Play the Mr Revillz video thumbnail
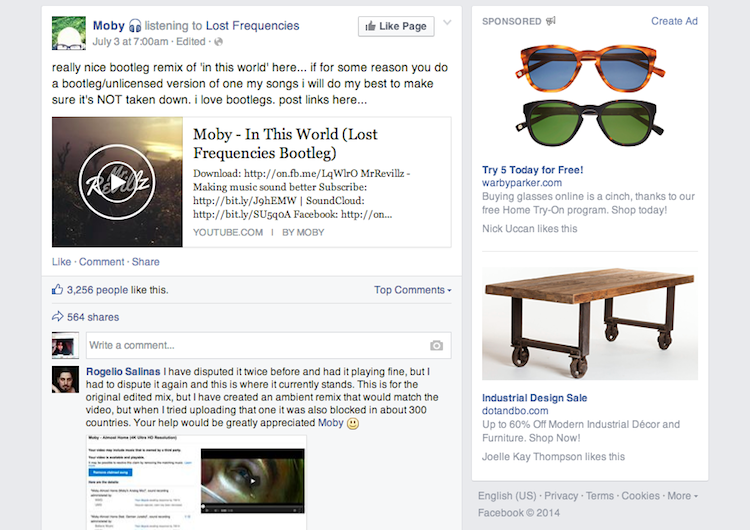 [x=117, y=182]
